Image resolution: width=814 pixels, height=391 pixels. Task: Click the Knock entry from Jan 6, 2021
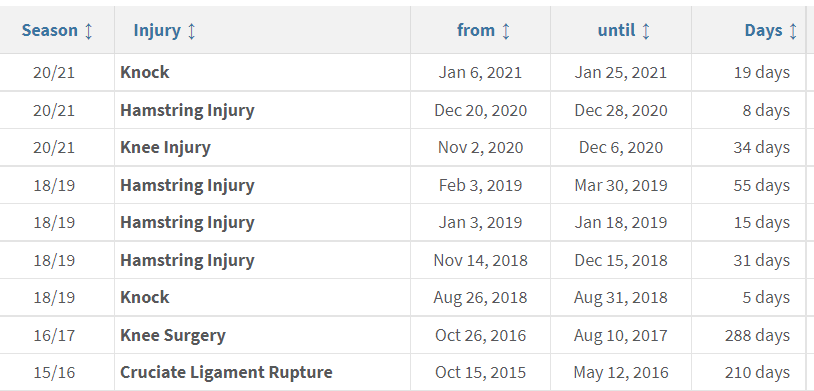point(145,72)
